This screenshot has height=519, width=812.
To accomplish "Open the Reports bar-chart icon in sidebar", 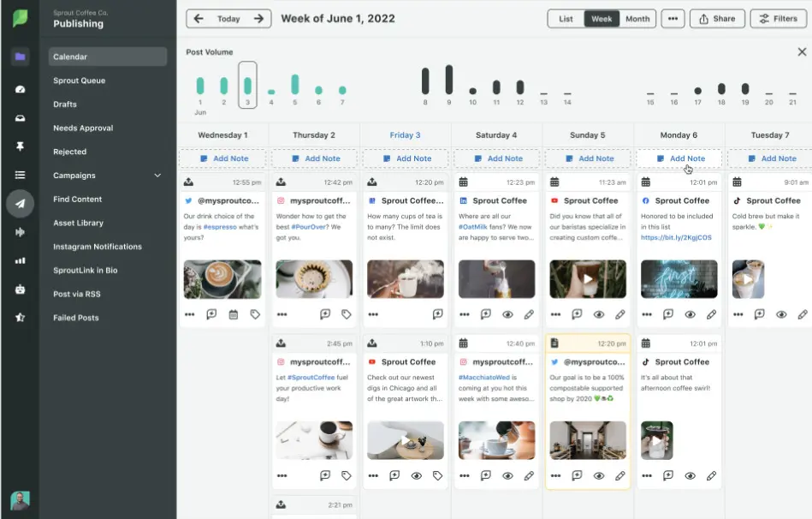I will point(20,260).
